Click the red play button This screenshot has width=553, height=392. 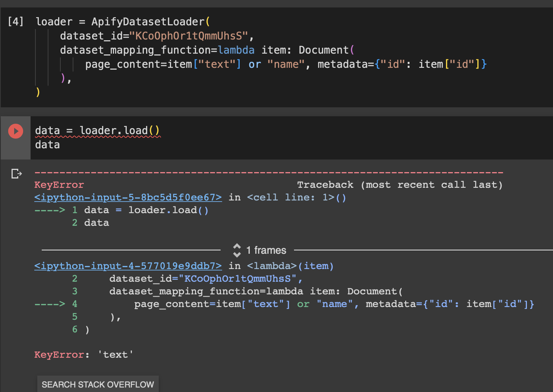point(16,131)
